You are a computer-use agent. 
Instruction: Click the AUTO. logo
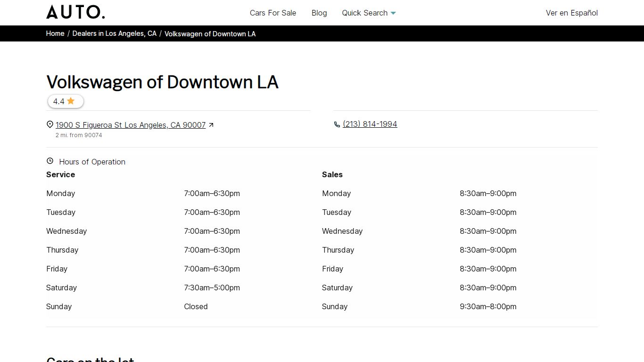click(x=75, y=12)
